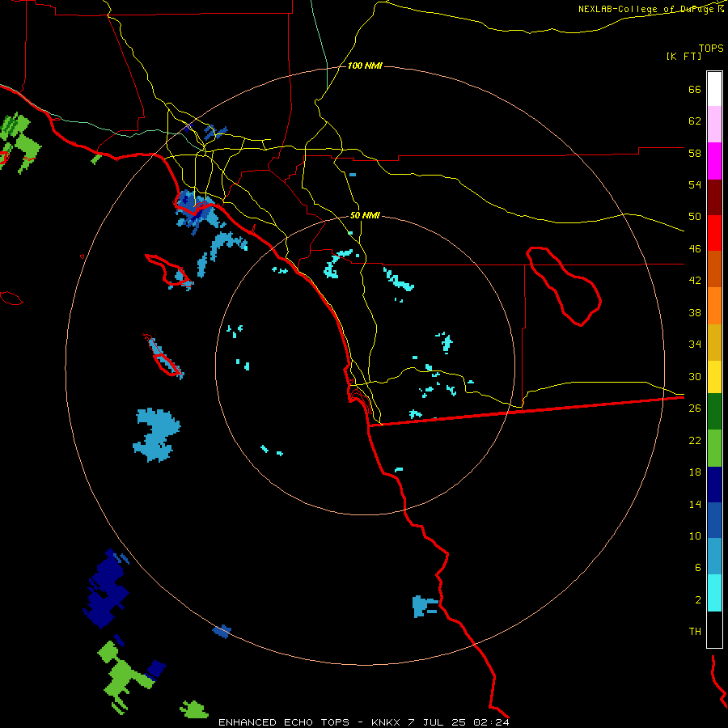This screenshot has height=728, width=728.
Task: Click the black TH threshold swatch
Action: (x=714, y=629)
